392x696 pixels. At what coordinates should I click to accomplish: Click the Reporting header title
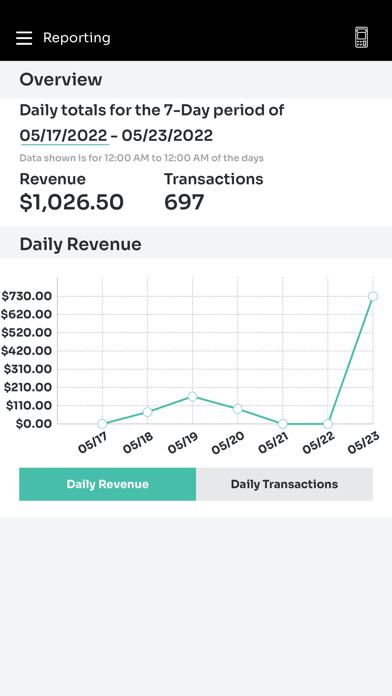point(76,38)
